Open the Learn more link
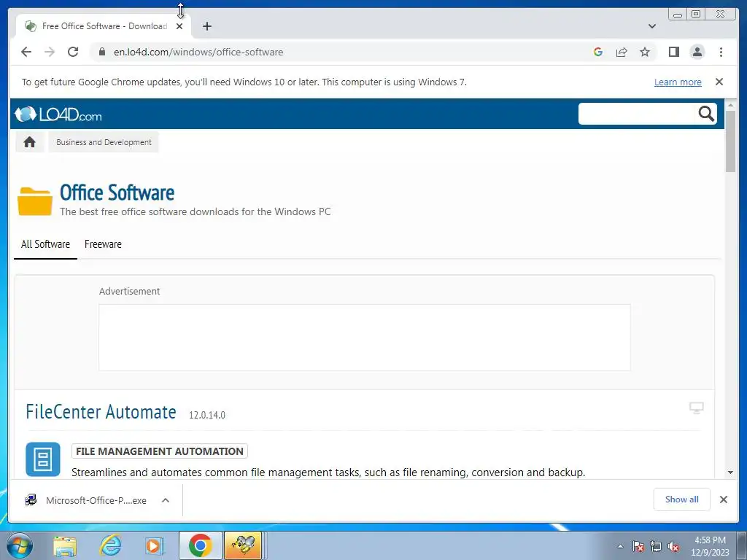Screen dimensions: 747x560 coord(678,82)
